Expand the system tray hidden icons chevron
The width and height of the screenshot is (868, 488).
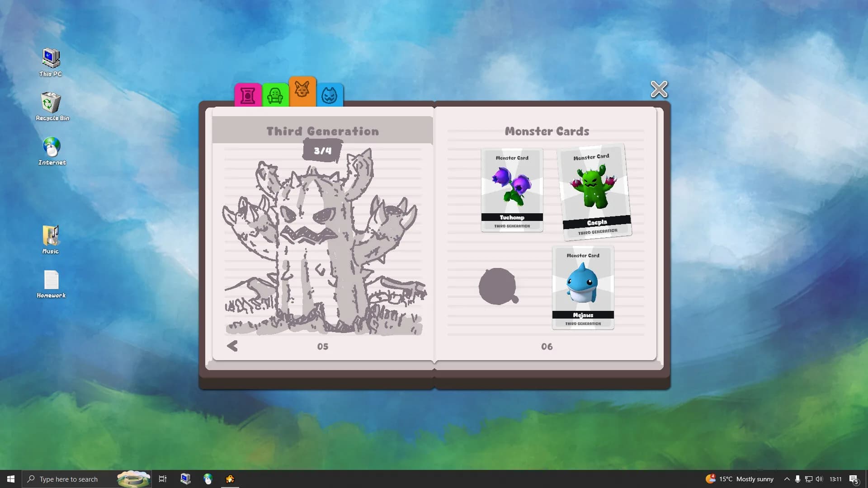787,479
